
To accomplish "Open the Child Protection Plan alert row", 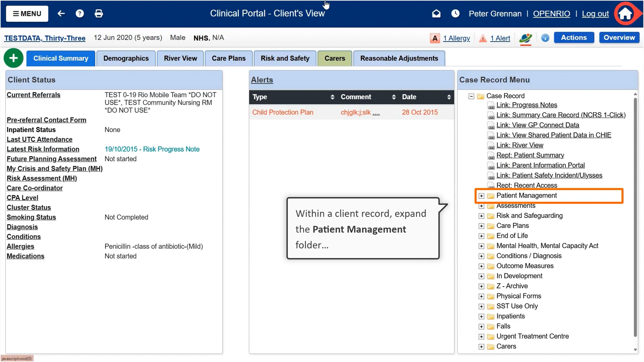I will pos(352,112).
